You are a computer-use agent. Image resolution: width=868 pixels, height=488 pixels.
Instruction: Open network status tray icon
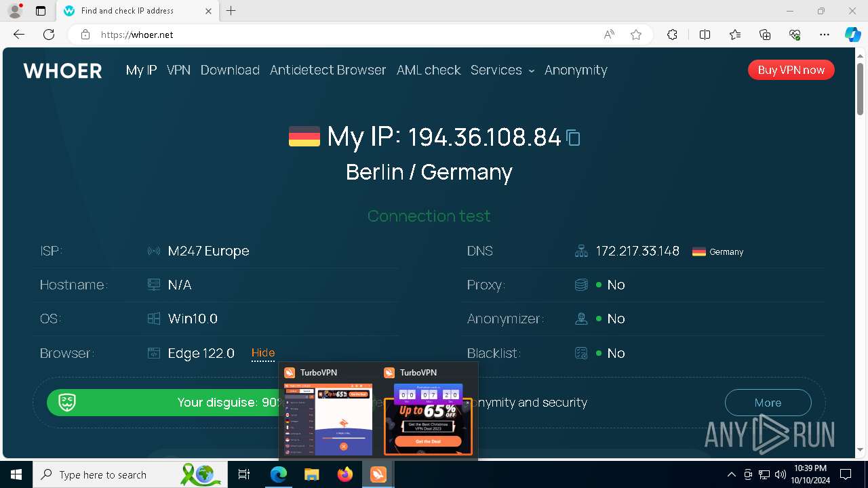click(764, 474)
